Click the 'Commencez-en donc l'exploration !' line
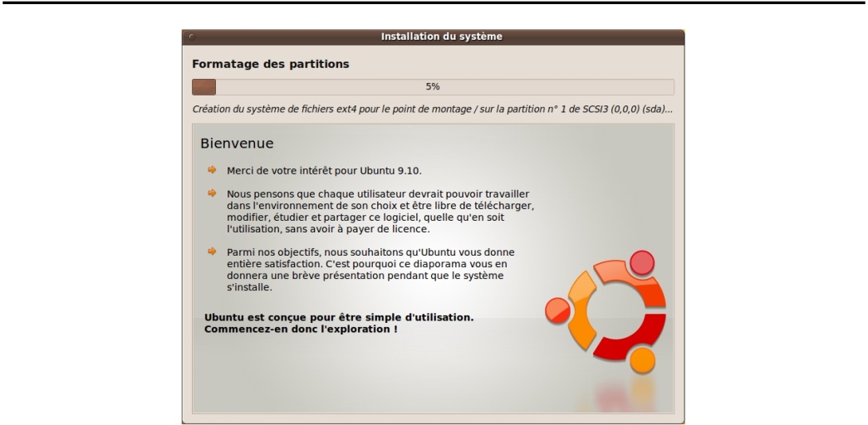 tap(301, 329)
